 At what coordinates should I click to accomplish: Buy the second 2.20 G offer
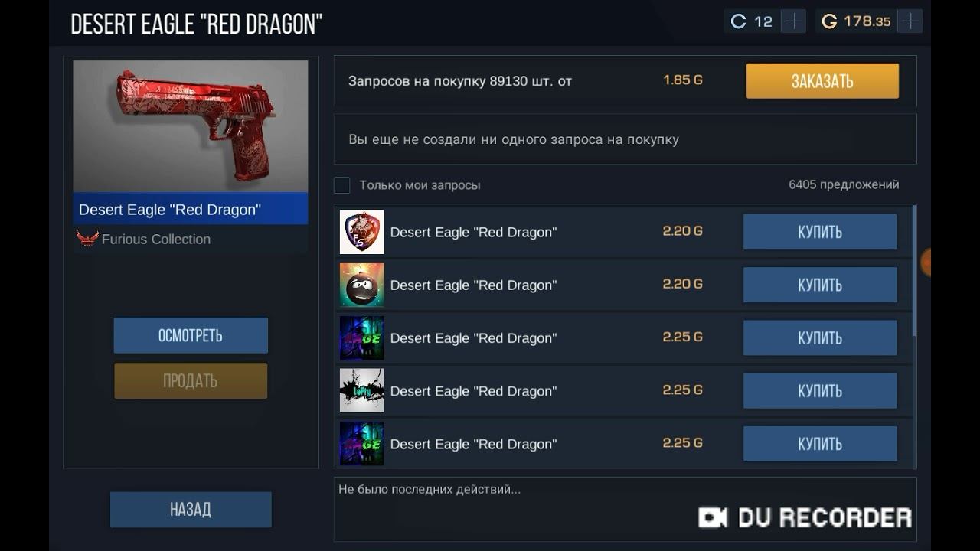pyautogui.click(x=820, y=285)
